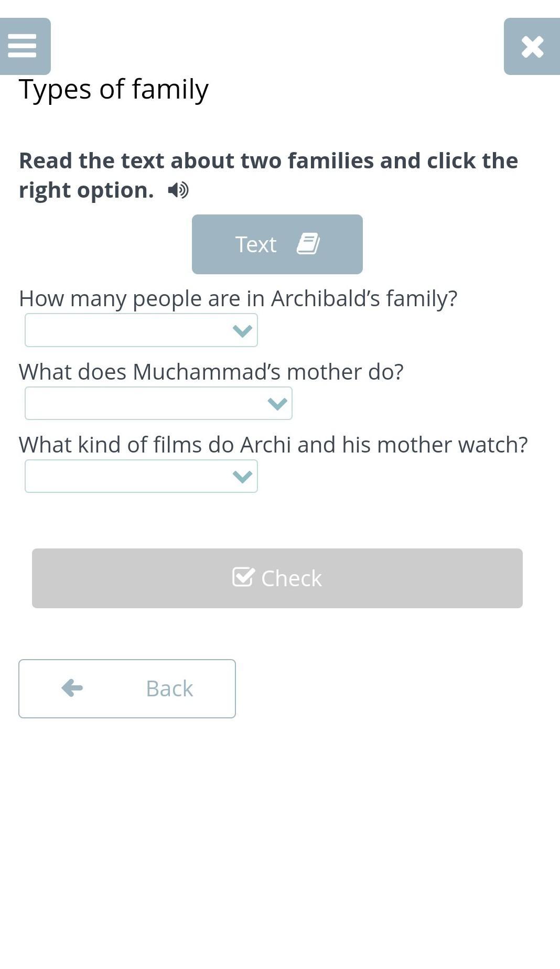The height and width of the screenshot is (969, 560).
Task: Expand chevron under Muchammad's mother question
Action: pos(277,403)
